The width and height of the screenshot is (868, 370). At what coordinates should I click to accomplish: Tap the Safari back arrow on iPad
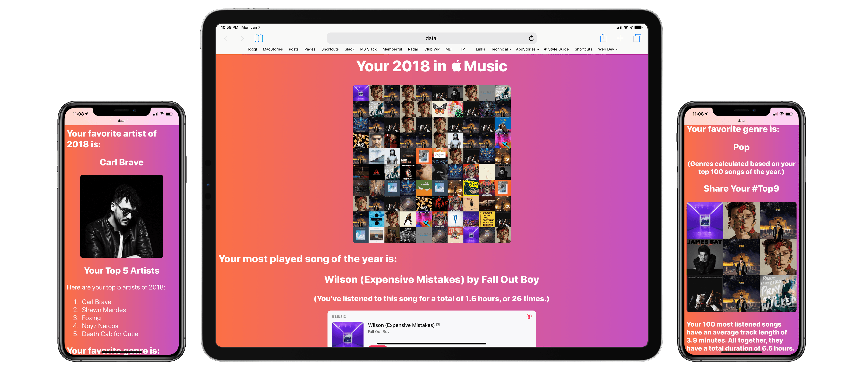226,38
